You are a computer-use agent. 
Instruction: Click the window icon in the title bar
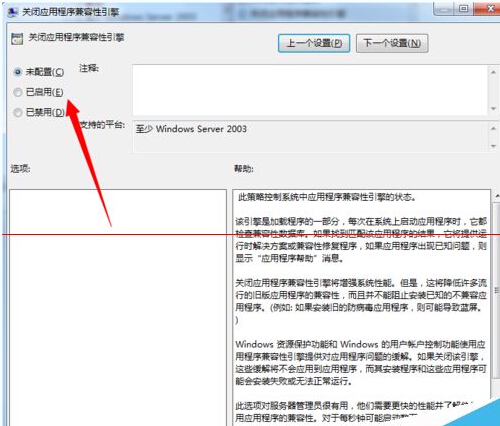coord(13,12)
